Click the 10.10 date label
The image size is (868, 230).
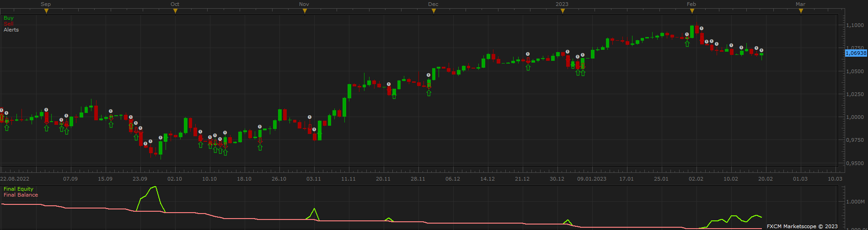point(209,179)
